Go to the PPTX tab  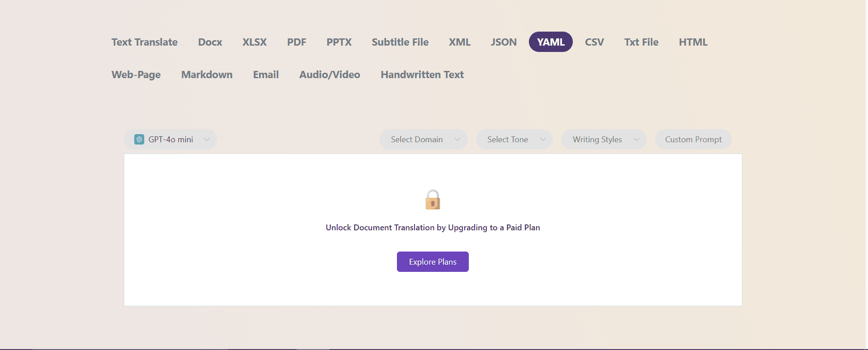(x=339, y=42)
